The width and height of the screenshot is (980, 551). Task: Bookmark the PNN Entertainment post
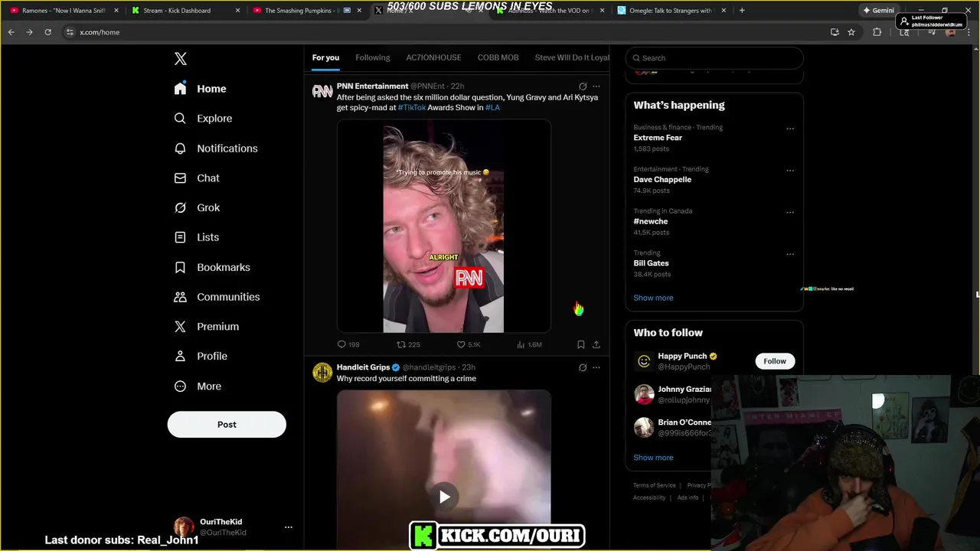(580, 344)
